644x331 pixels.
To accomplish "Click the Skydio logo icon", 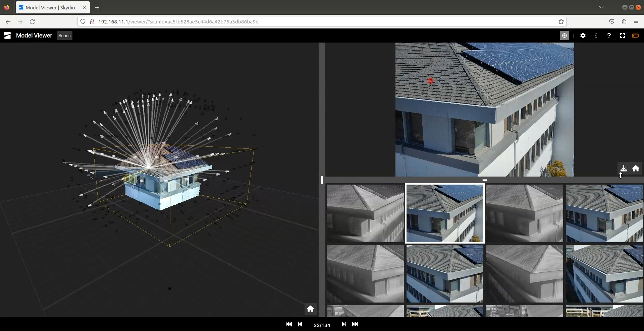I will coord(7,36).
